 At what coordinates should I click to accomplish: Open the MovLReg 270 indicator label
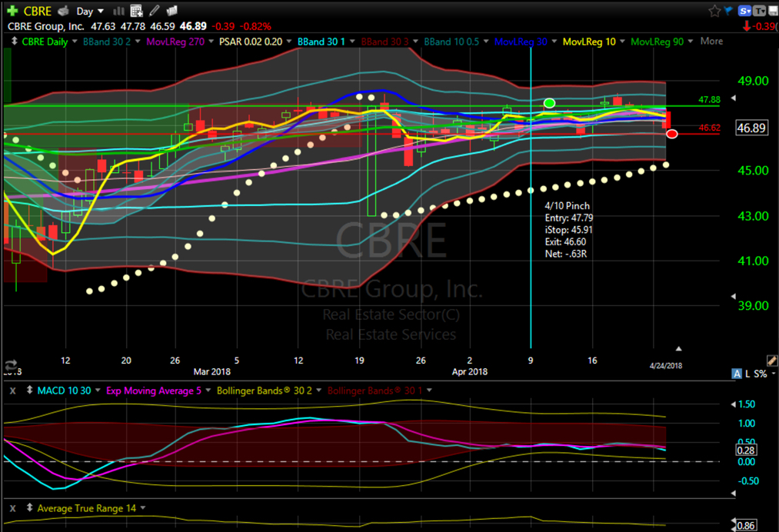click(x=175, y=42)
